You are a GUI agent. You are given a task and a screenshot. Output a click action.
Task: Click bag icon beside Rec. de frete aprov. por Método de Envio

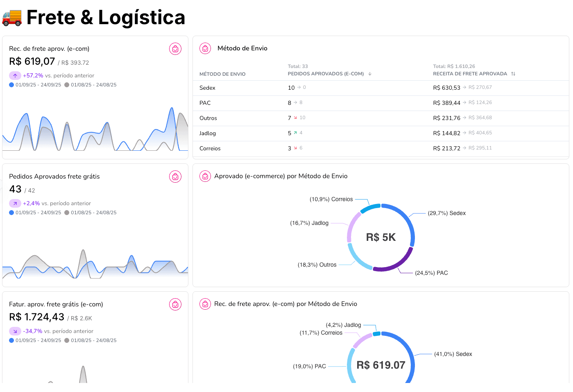click(205, 304)
